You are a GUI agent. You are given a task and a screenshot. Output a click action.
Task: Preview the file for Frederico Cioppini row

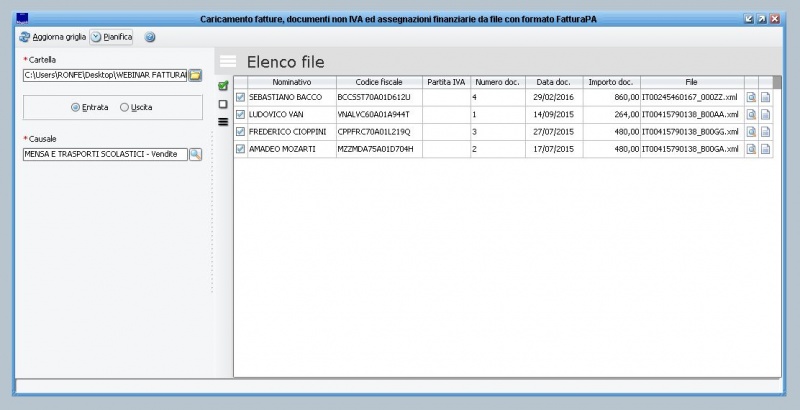(x=751, y=132)
